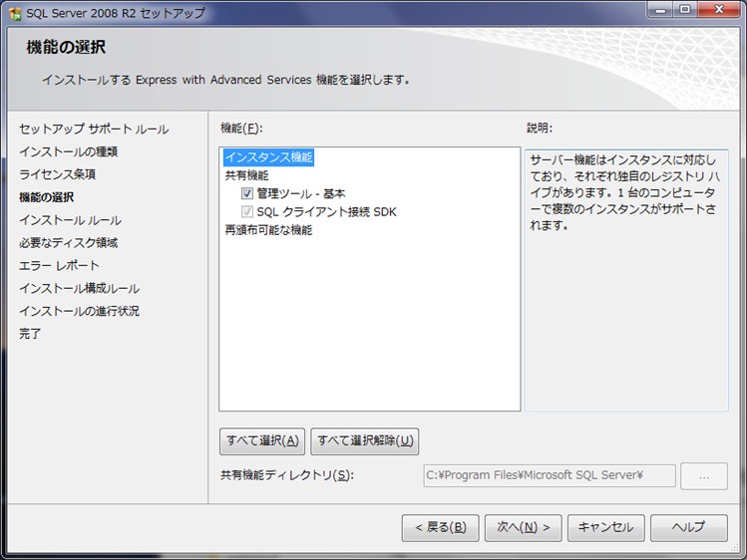This screenshot has height=560, width=747.
Task: Click the < 戻る(B) button
Action: (440, 528)
